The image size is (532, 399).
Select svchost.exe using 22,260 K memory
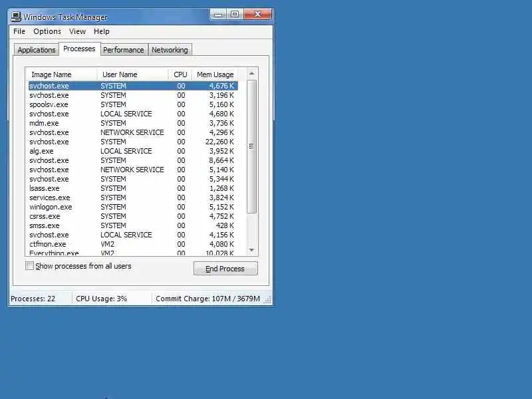(x=132, y=142)
